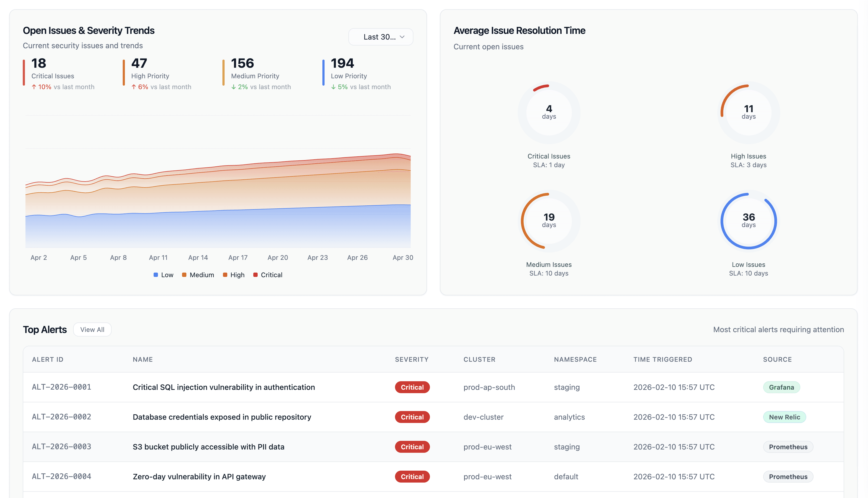Viewport: 868px width, 498px height.
Task: Click the chevron on the time range selector
Action: click(402, 37)
